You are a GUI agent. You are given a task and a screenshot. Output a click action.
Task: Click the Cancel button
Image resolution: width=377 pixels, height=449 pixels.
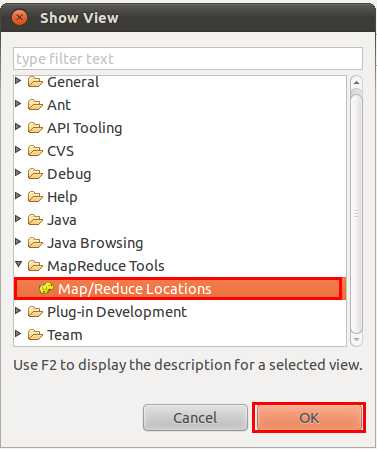tap(195, 418)
